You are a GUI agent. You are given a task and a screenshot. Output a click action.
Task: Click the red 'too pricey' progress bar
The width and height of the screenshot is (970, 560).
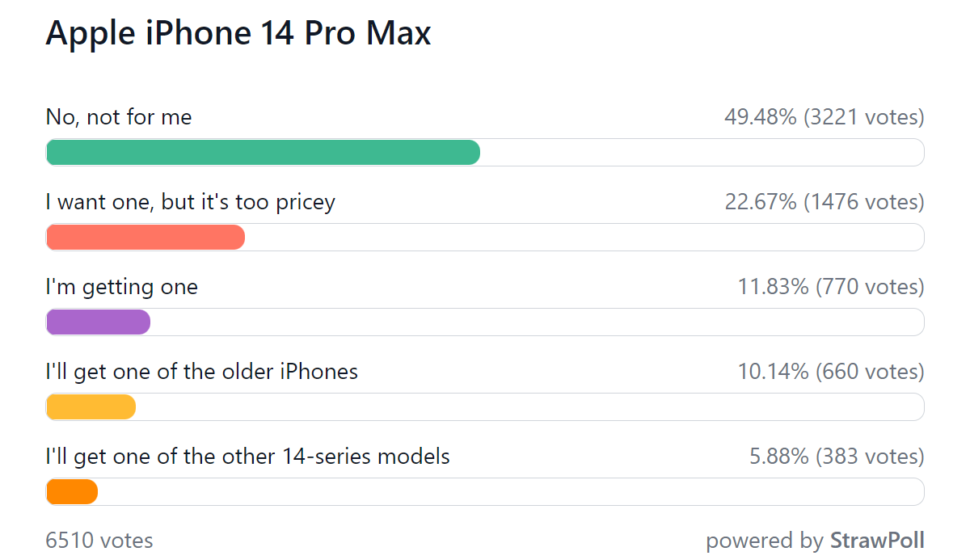[x=145, y=237]
